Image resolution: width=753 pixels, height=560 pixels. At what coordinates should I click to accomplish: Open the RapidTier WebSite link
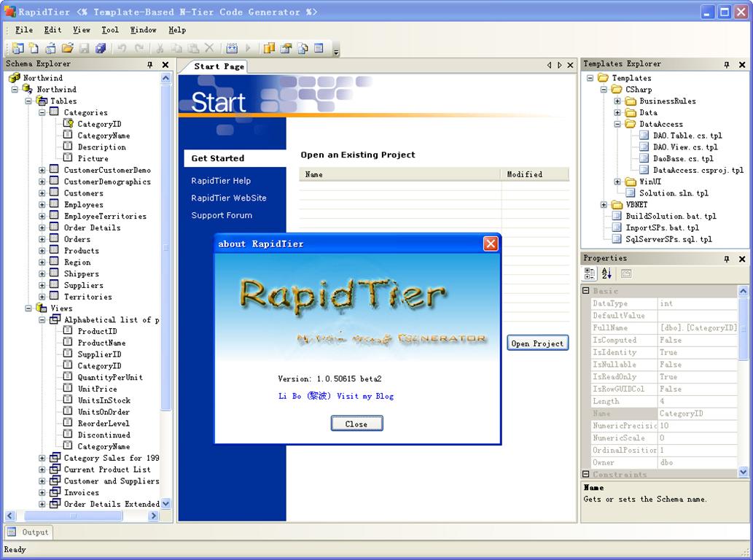(x=229, y=198)
